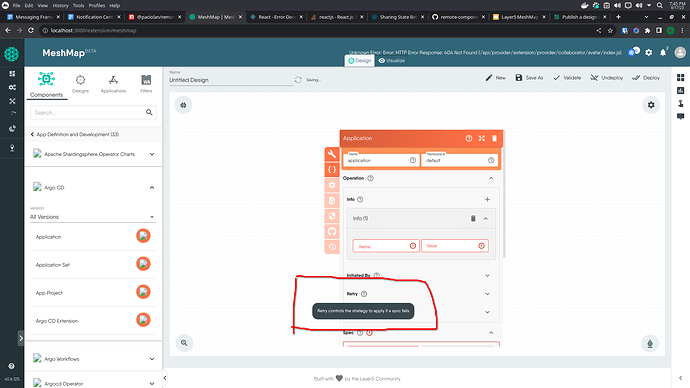Switch to Visualize mode toggle
The image size is (690, 388).
pyautogui.click(x=392, y=61)
